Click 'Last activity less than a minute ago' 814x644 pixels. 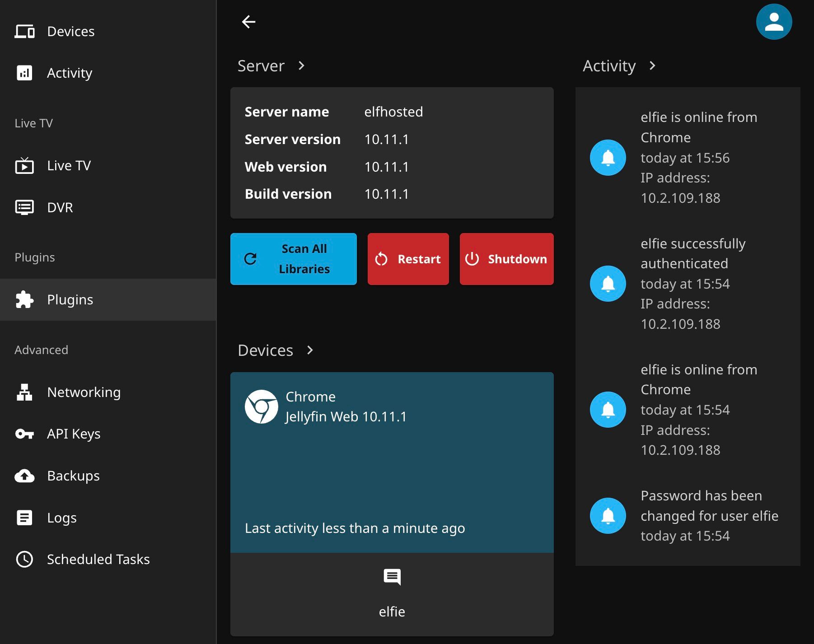[x=355, y=528]
